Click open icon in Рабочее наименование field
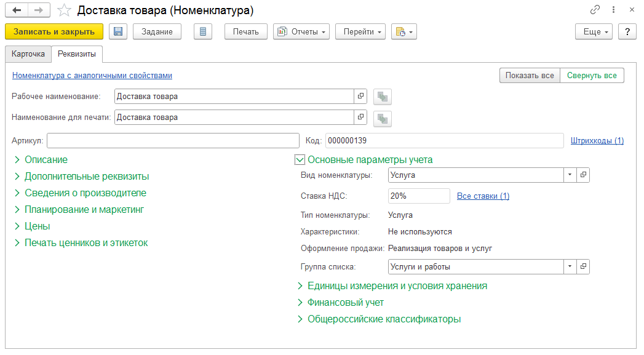The width and height of the screenshot is (644, 355). (360, 97)
